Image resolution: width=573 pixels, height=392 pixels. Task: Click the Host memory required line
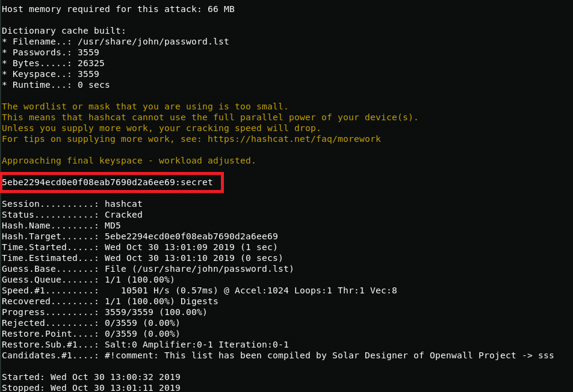(x=118, y=9)
